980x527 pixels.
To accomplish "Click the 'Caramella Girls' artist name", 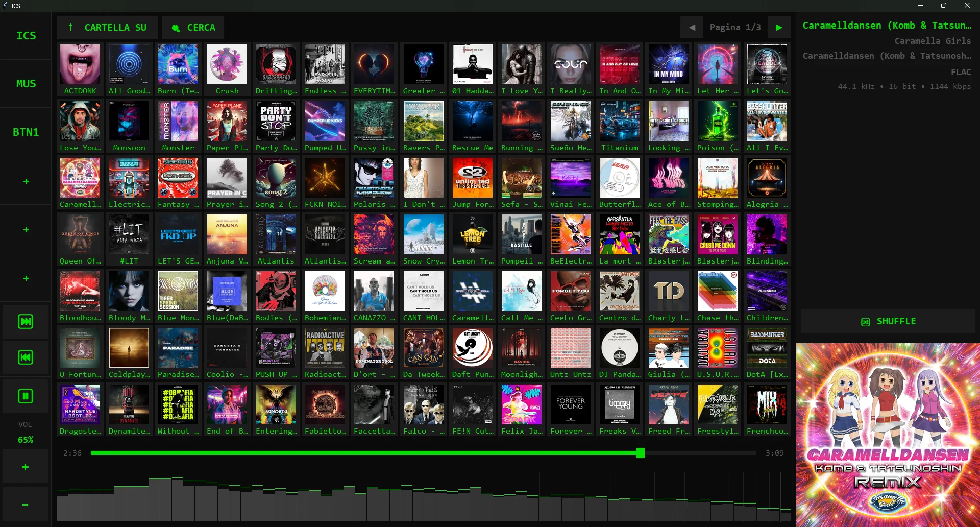I will [933, 41].
